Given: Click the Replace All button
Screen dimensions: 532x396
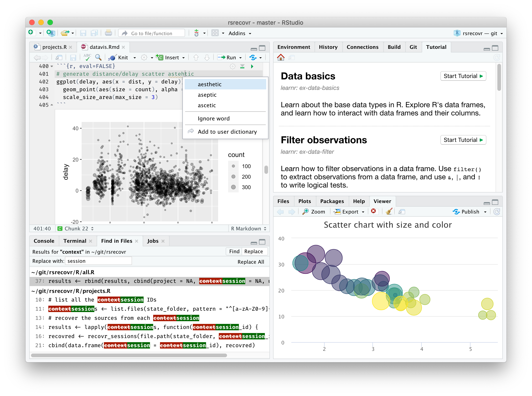Looking at the screenshot, I should tap(251, 262).
